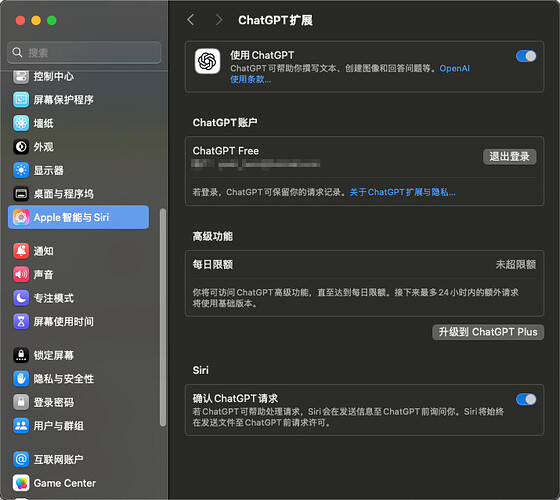
Task: Select Game Center in sidebar
Action: [x=79, y=483]
